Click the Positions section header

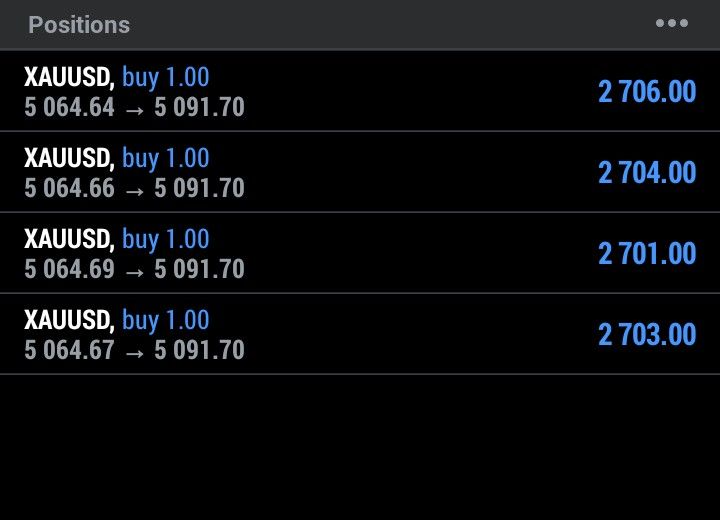(x=79, y=25)
